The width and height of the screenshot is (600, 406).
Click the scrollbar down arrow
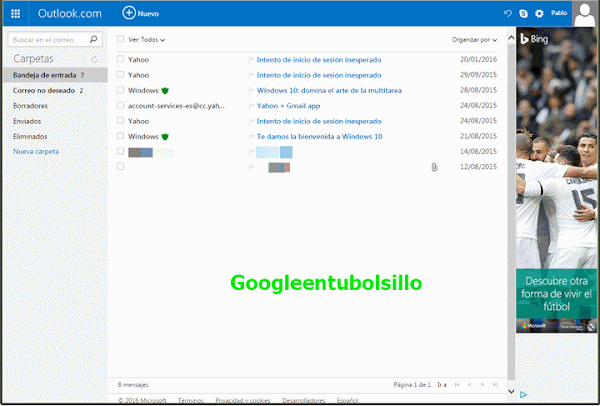[x=511, y=391]
